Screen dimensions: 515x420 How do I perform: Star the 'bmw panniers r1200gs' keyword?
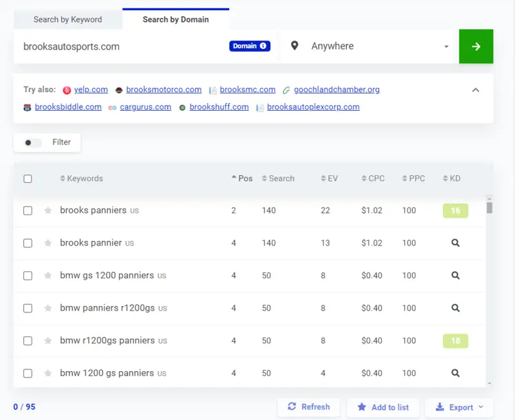point(48,308)
